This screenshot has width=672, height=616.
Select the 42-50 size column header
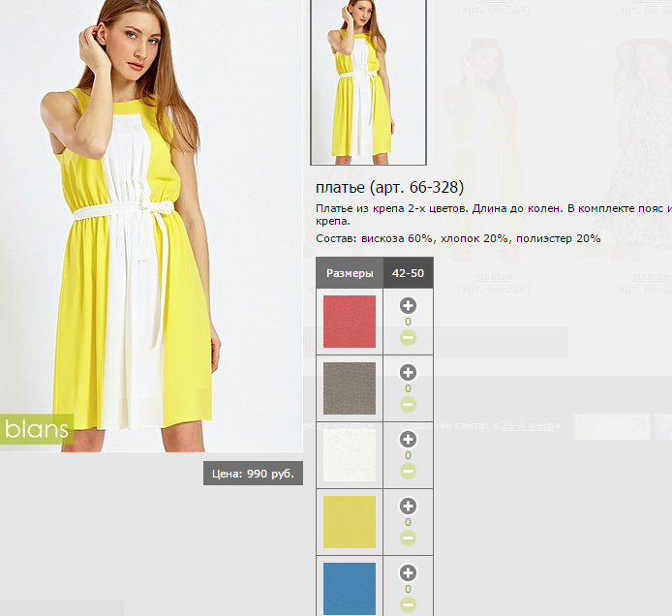click(x=408, y=273)
